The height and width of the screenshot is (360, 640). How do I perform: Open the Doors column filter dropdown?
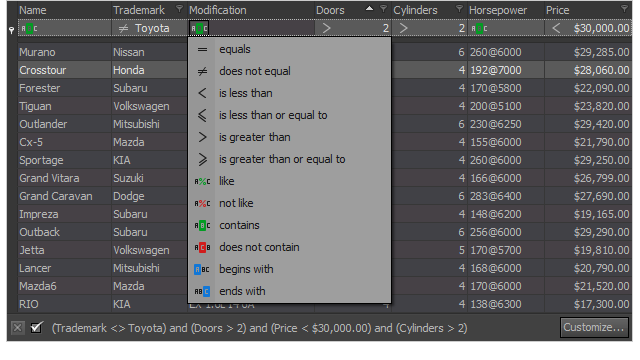click(383, 8)
